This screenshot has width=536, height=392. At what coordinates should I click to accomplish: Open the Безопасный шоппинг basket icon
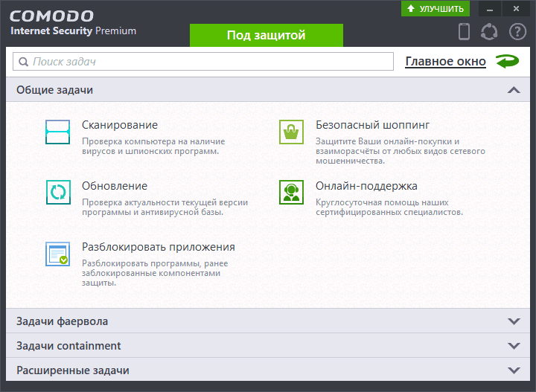point(291,132)
